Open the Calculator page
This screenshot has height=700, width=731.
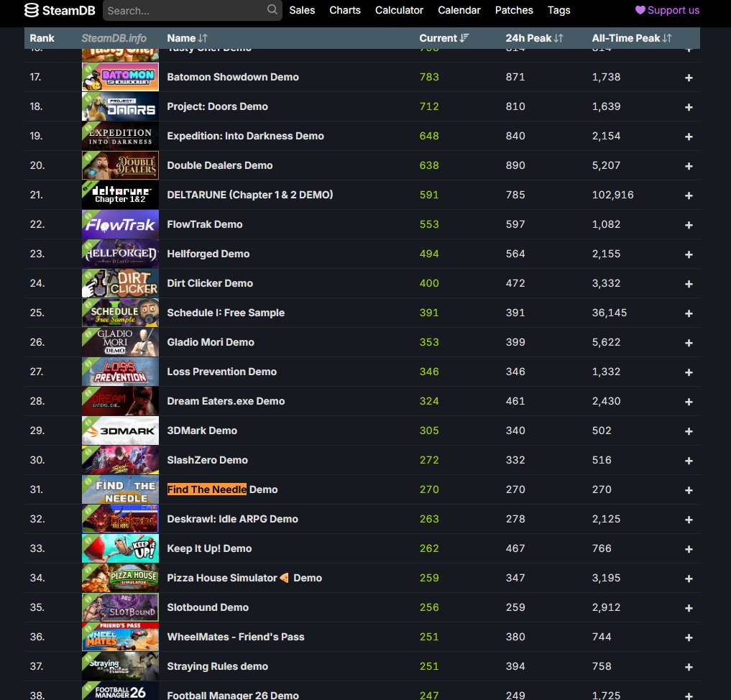399,10
